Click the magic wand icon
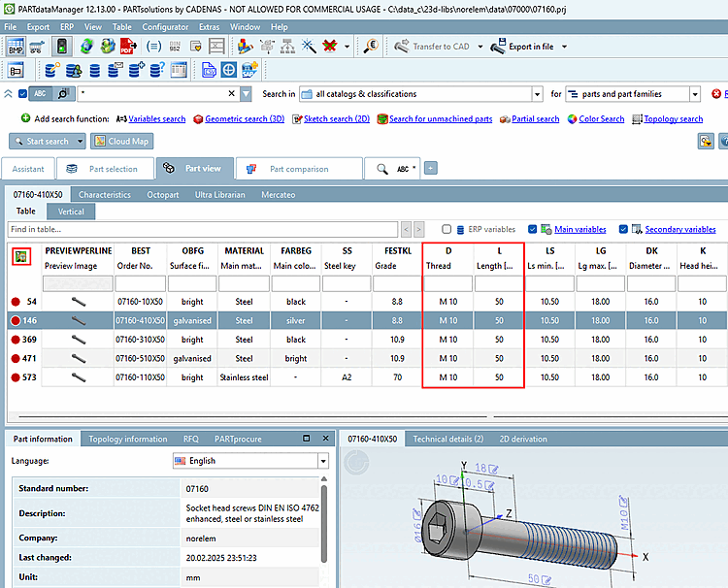Screen dimensions: 728x588 pos(309,47)
